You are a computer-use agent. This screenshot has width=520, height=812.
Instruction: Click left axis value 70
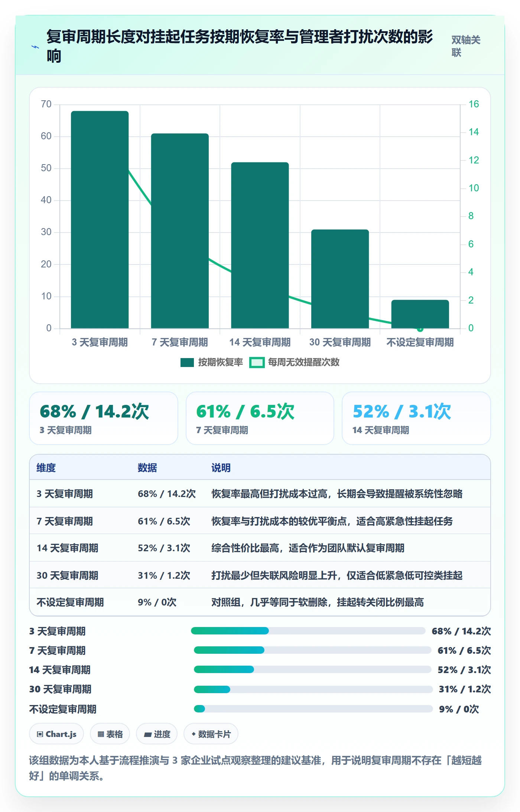(46, 104)
